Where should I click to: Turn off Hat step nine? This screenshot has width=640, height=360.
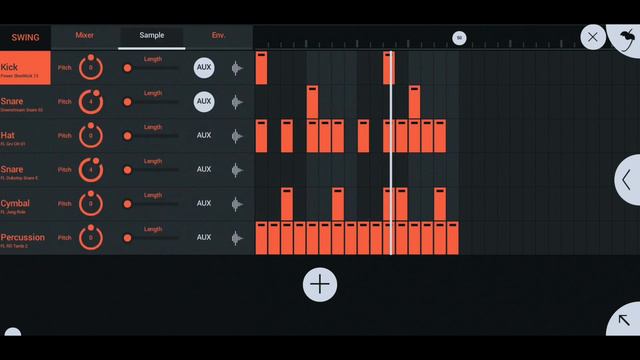tap(363, 136)
